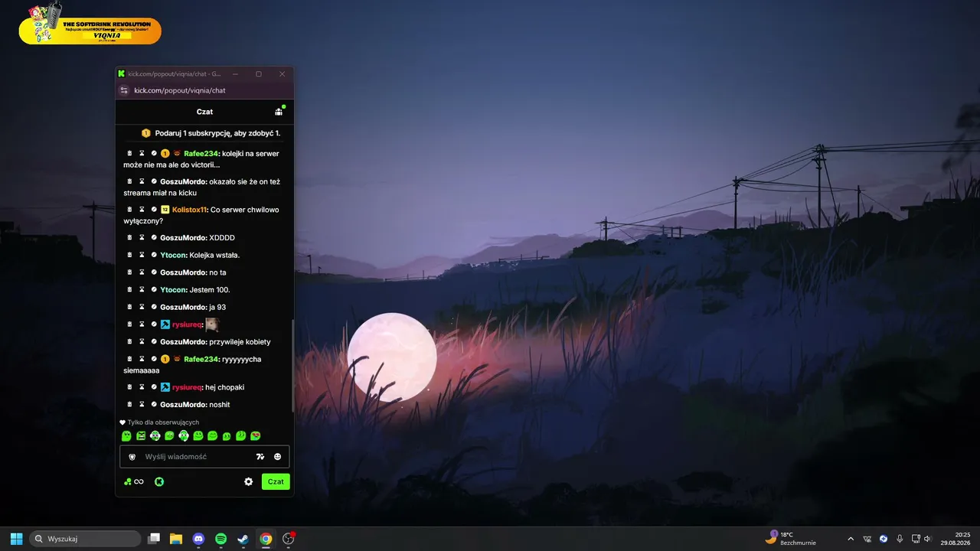Trash icon beside 'przywileje kobiety' message
This screenshot has height=551, width=980.
(129, 342)
